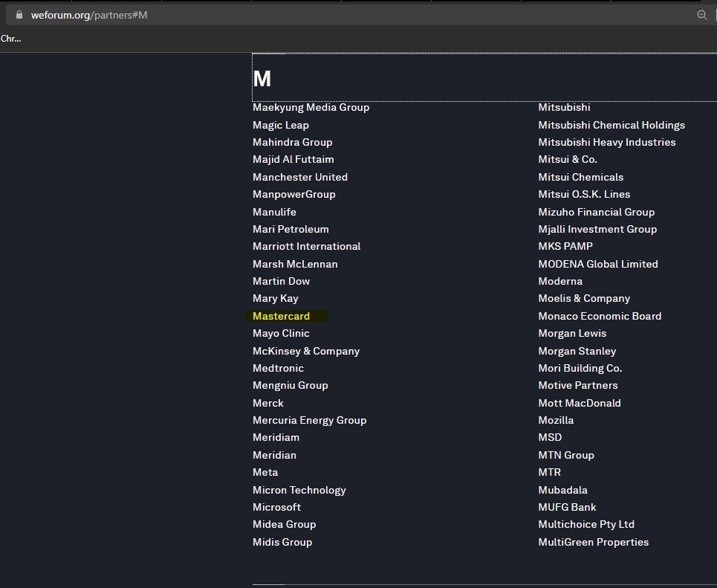Open the McKinsey & Company link
The height and width of the screenshot is (588, 717).
coord(306,351)
